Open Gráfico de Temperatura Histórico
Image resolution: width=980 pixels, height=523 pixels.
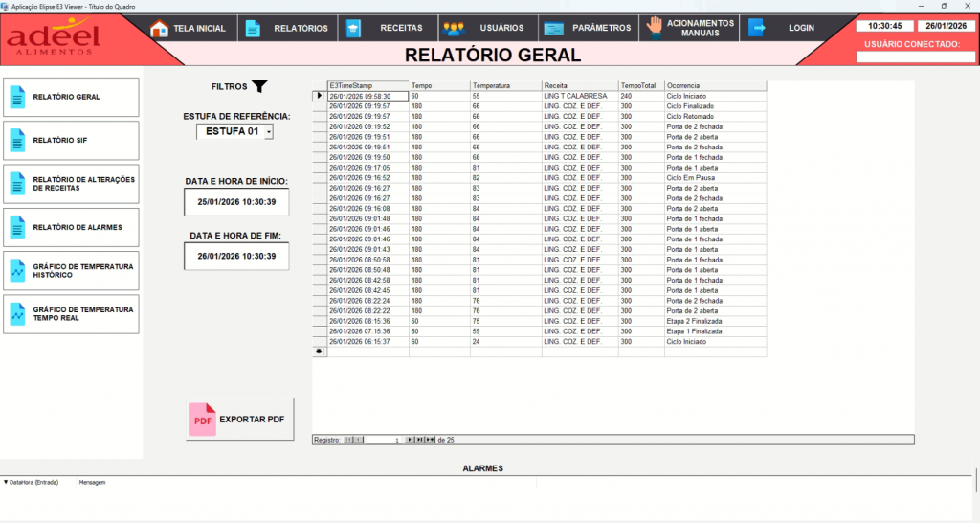coord(72,270)
